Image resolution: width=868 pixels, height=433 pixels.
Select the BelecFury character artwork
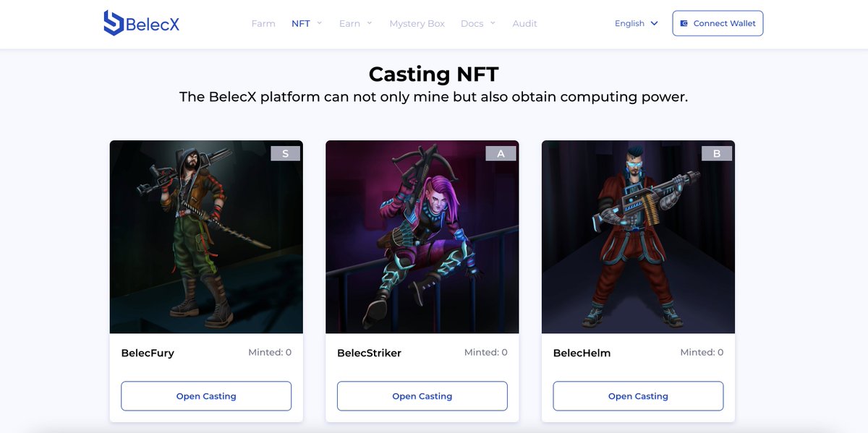pos(206,237)
